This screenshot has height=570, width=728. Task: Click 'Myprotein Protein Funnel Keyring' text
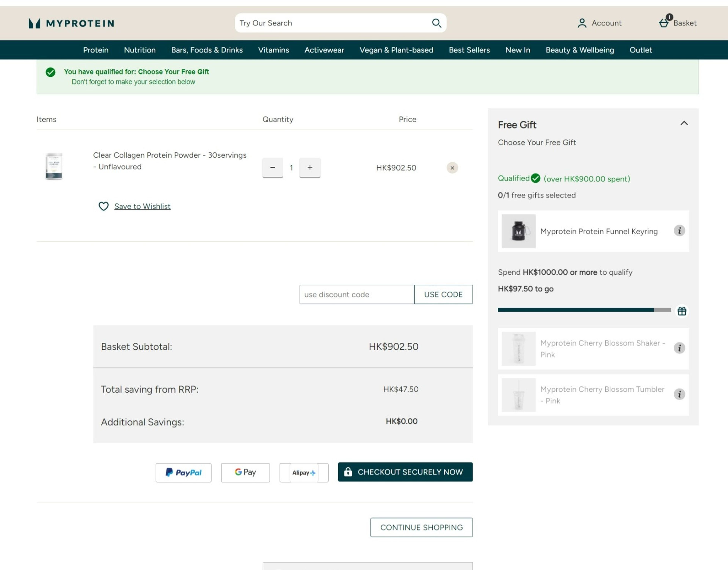point(599,231)
